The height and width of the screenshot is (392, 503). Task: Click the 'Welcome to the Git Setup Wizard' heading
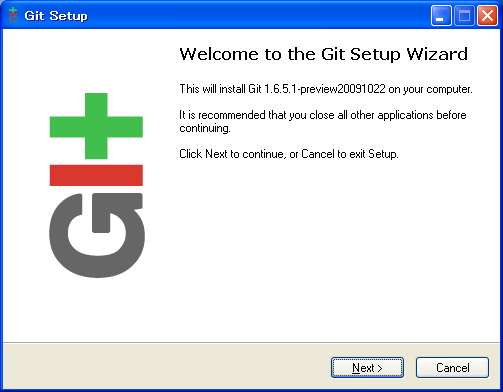[x=324, y=54]
